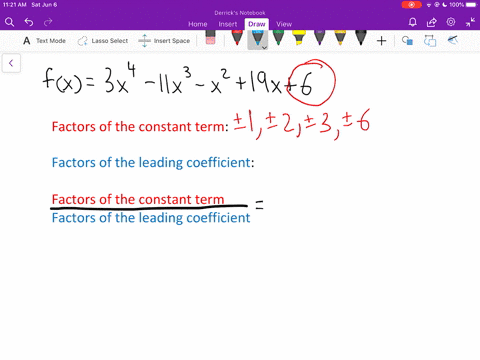Select the Draw tab

[257, 24]
